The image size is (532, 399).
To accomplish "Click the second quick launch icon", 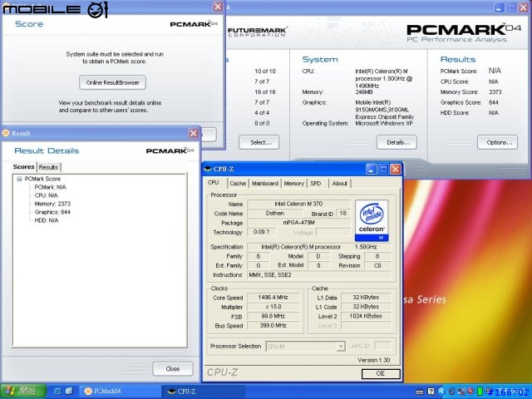I will [x=69, y=392].
